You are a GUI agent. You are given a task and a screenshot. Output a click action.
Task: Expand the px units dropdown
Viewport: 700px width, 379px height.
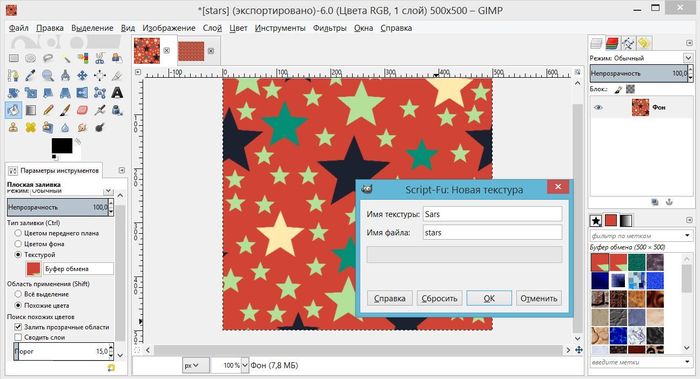[191, 365]
